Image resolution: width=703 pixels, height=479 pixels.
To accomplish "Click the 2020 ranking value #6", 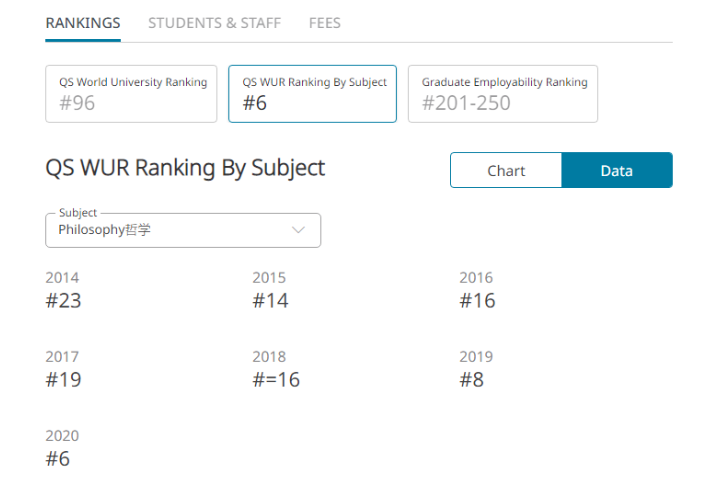I will tap(58, 459).
